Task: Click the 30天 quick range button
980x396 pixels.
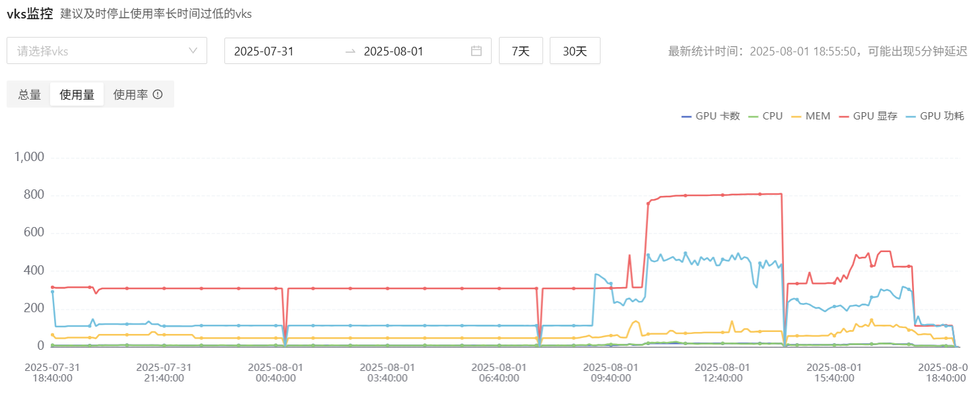Action: point(575,51)
